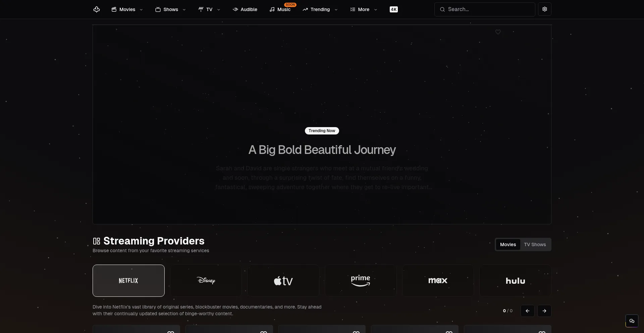This screenshot has height=333, width=644.
Task: Open the Audible nav item
Action: tap(245, 9)
